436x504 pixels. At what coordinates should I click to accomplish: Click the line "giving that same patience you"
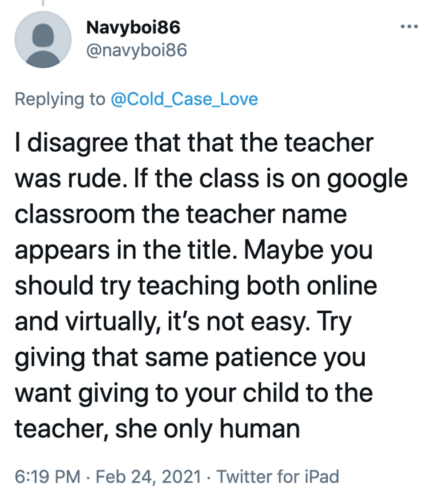pos(190,358)
